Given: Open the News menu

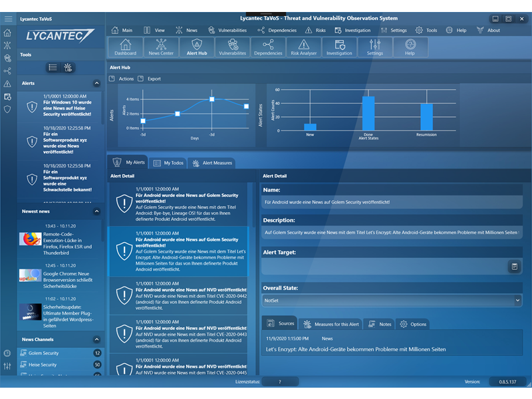Looking at the screenshot, I should 186,30.
